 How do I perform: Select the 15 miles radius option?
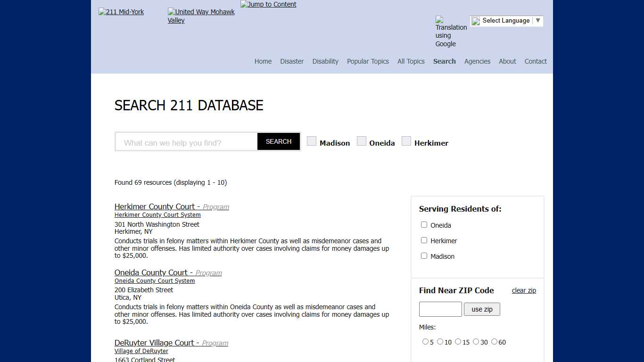458,341
